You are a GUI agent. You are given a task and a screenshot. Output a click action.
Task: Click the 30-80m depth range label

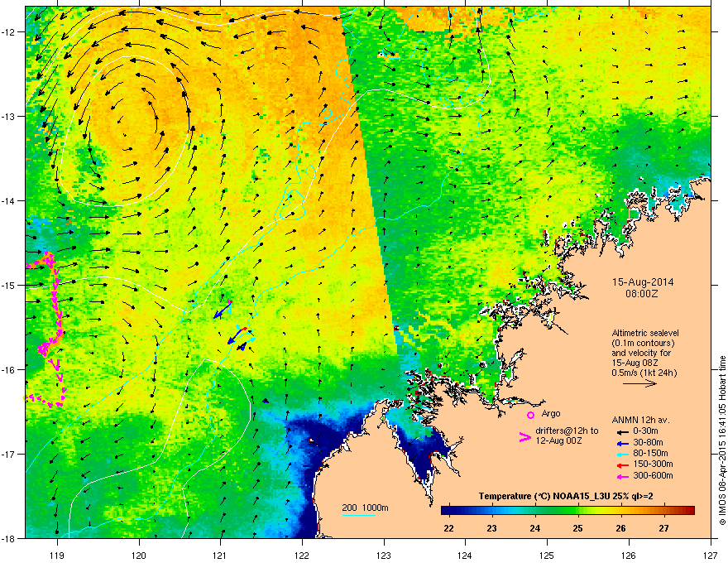click(648, 443)
